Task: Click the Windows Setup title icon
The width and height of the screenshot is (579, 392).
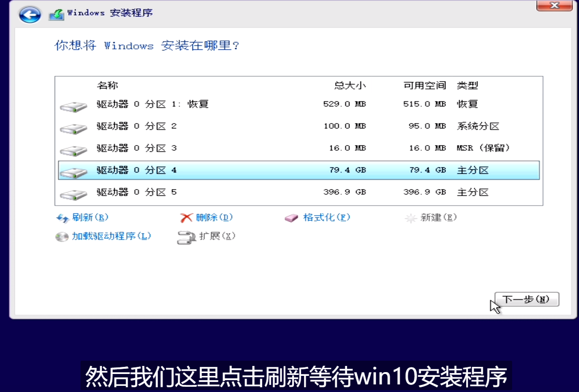Action: coord(56,15)
